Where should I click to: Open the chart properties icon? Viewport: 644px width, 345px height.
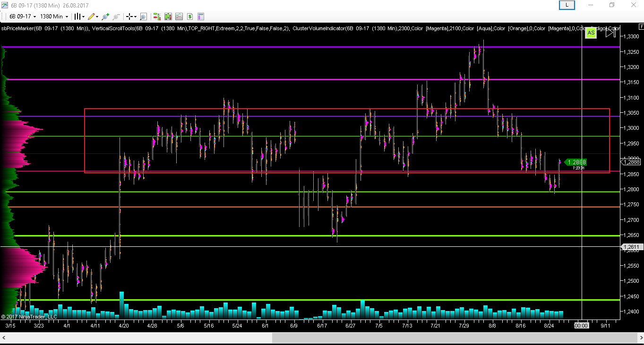(x=201, y=17)
